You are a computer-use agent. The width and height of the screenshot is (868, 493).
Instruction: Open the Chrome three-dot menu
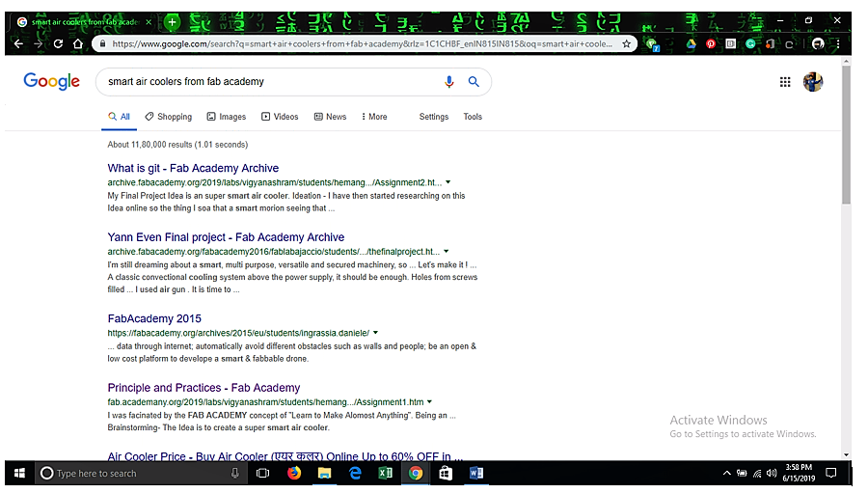tap(838, 43)
